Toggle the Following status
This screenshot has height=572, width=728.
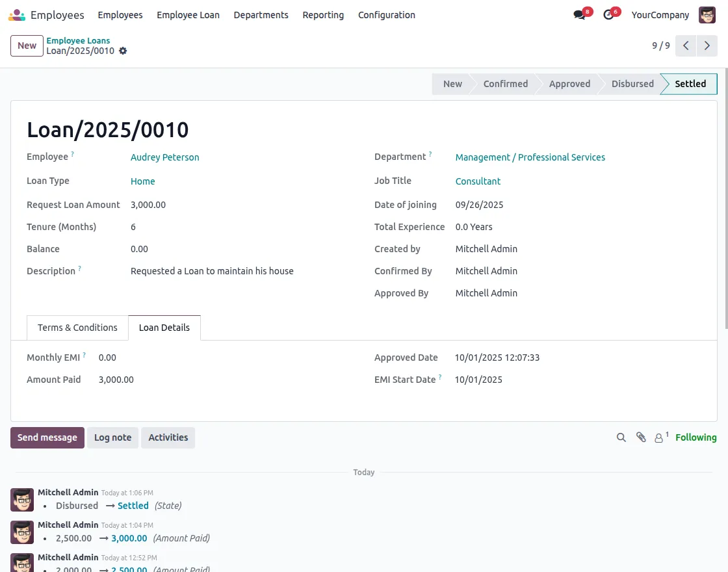pyautogui.click(x=695, y=437)
